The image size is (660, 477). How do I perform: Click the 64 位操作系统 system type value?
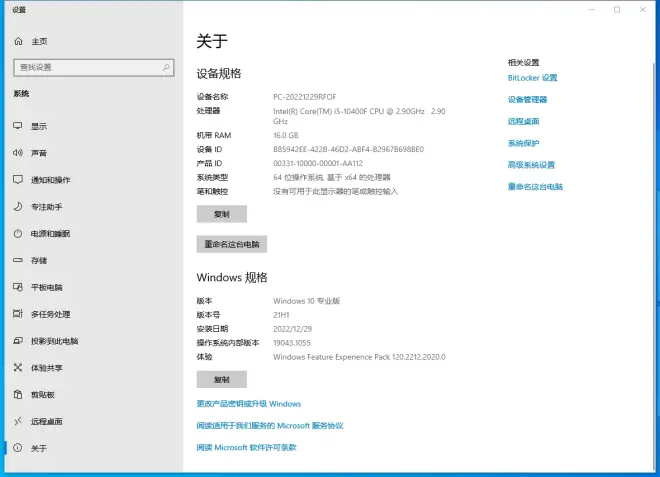(x=332, y=177)
